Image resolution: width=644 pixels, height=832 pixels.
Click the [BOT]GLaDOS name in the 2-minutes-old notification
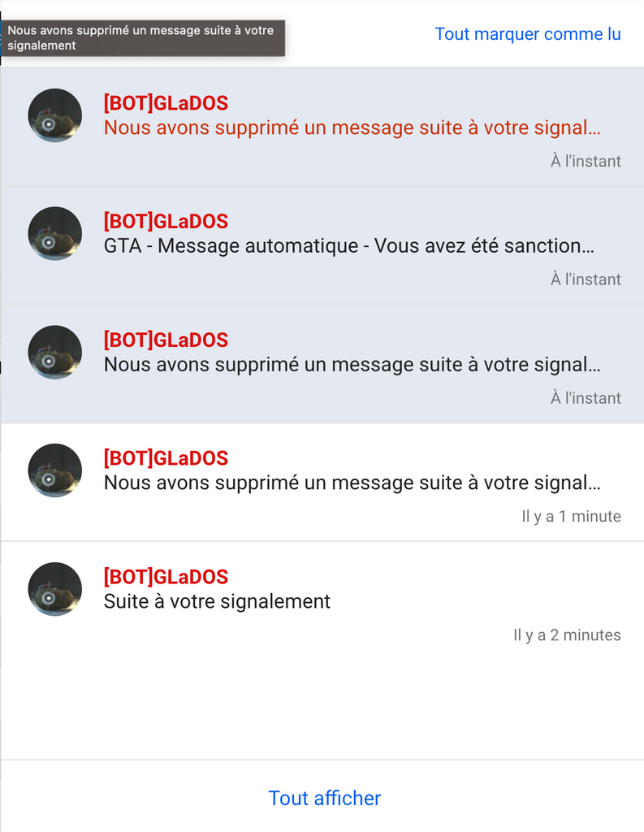tap(166, 577)
